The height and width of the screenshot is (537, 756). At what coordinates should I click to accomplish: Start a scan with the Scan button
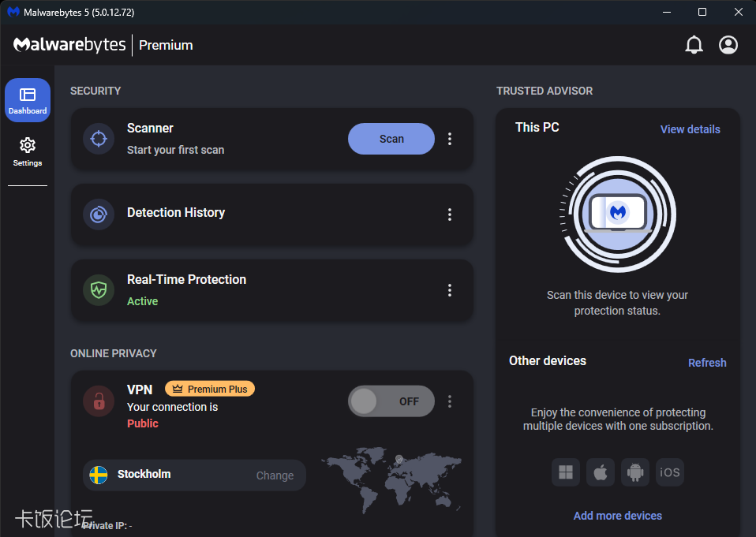tap(391, 138)
